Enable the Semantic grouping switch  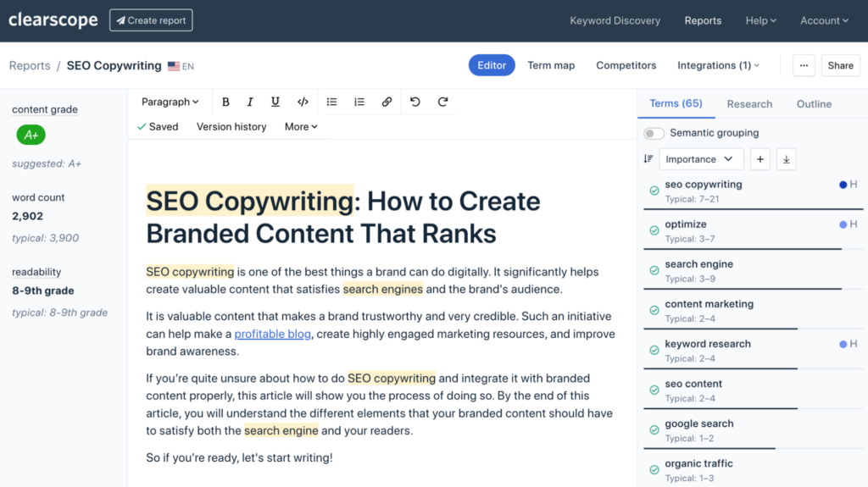coord(654,133)
